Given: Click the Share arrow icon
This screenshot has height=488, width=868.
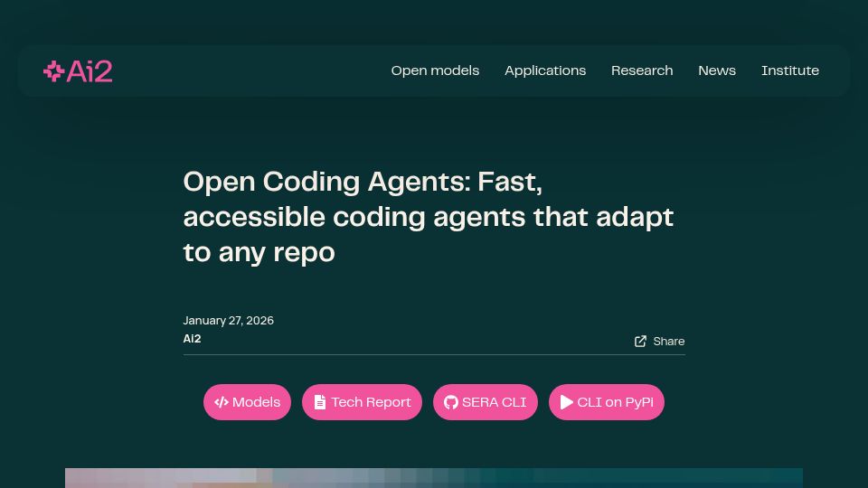Looking at the screenshot, I should point(640,342).
